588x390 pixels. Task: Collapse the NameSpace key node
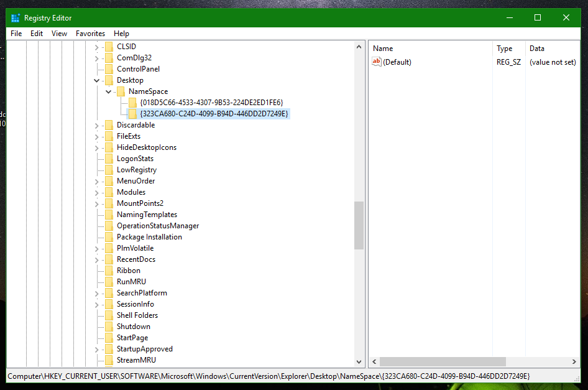tap(109, 91)
